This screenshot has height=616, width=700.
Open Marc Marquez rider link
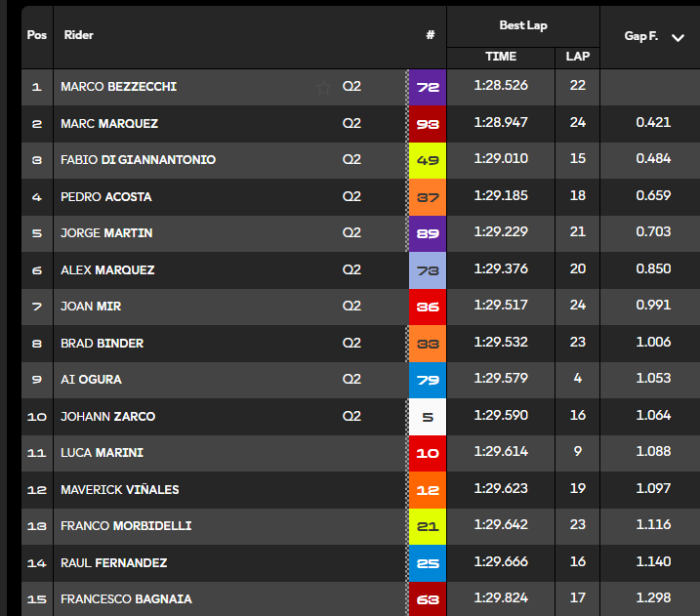point(109,124)
